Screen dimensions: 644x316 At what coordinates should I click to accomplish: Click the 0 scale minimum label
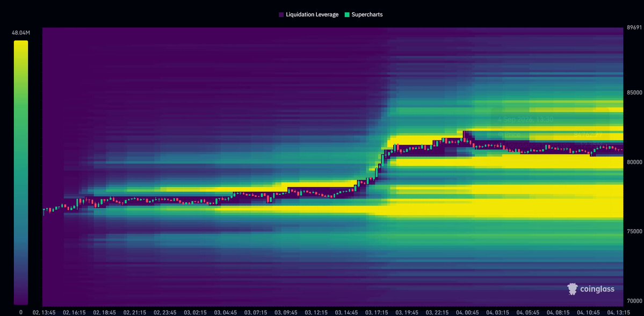click(x=21, y=312)
